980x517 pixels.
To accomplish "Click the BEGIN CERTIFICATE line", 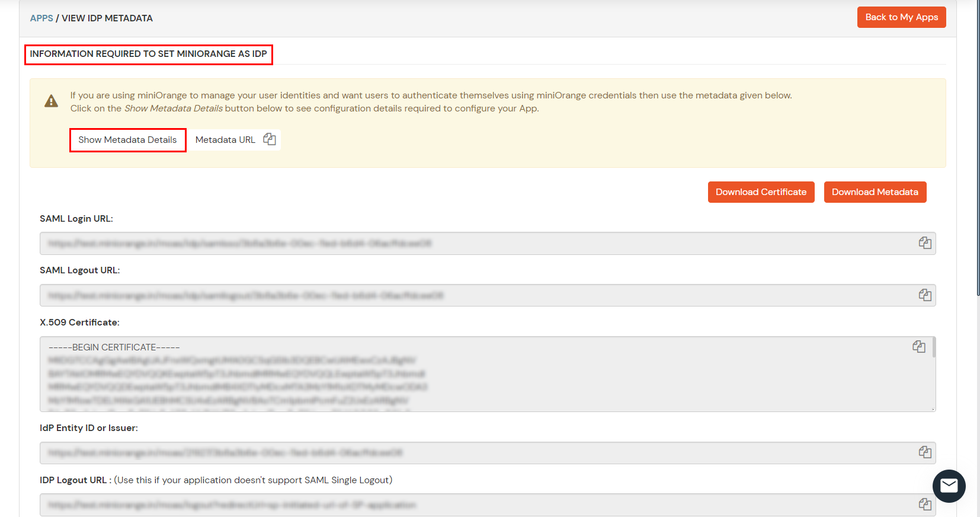I will click(x=114, y=347).
